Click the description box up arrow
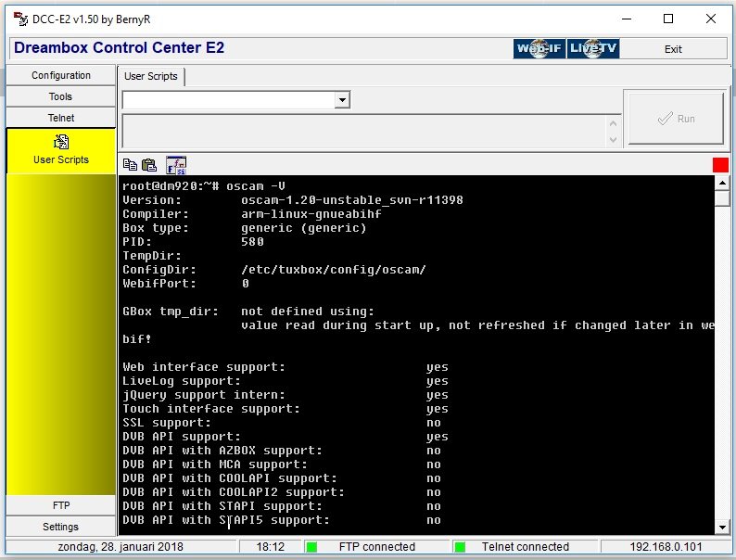736x560 pixels. click(x=613, y=123)
